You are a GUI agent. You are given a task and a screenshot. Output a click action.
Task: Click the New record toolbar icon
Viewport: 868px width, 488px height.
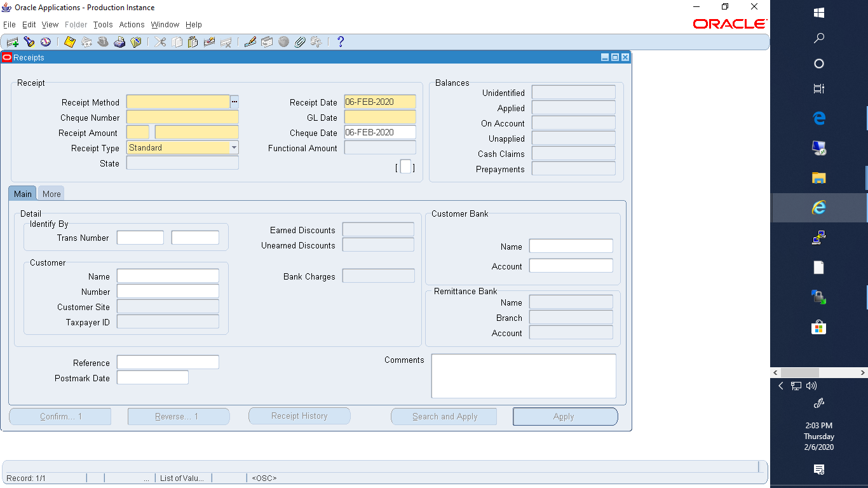(x=11, y=41)
